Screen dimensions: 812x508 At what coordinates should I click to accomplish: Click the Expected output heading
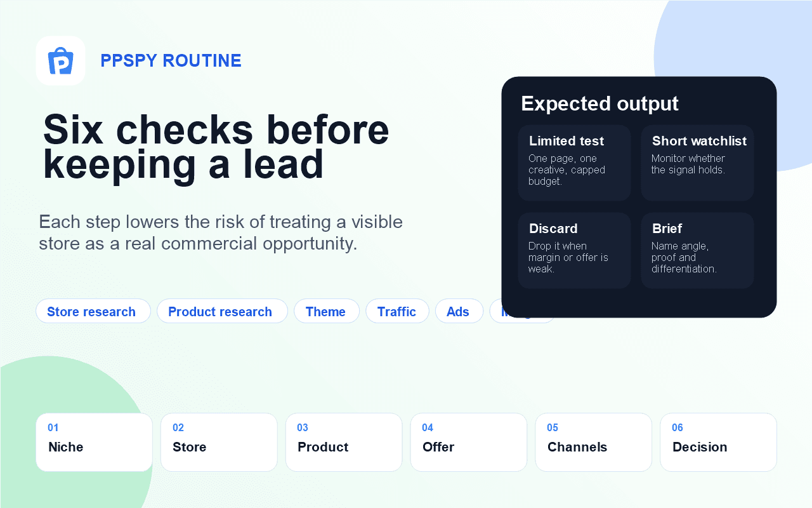[599, 104]
